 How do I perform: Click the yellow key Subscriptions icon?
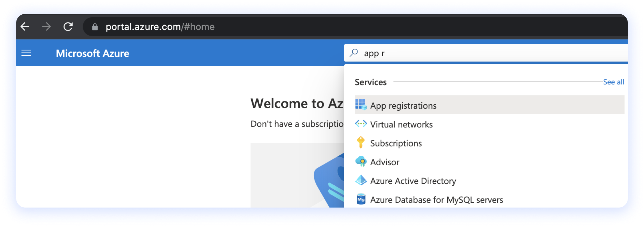(361, 143)
